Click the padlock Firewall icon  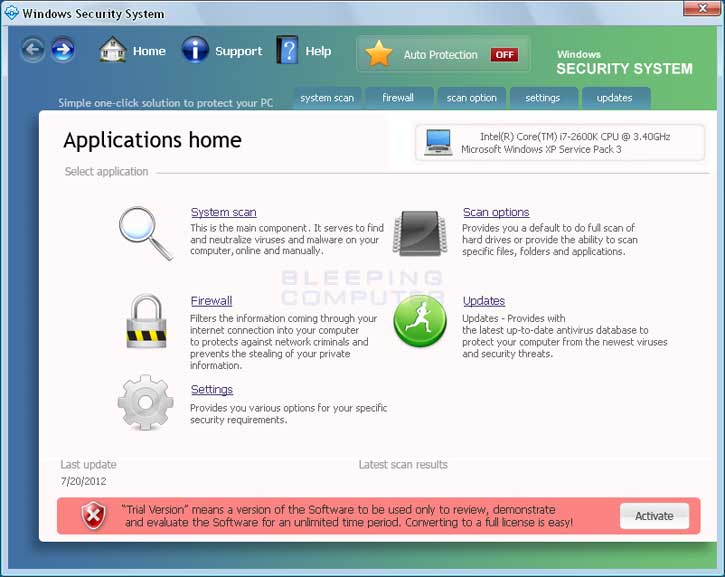coord(146,321)
